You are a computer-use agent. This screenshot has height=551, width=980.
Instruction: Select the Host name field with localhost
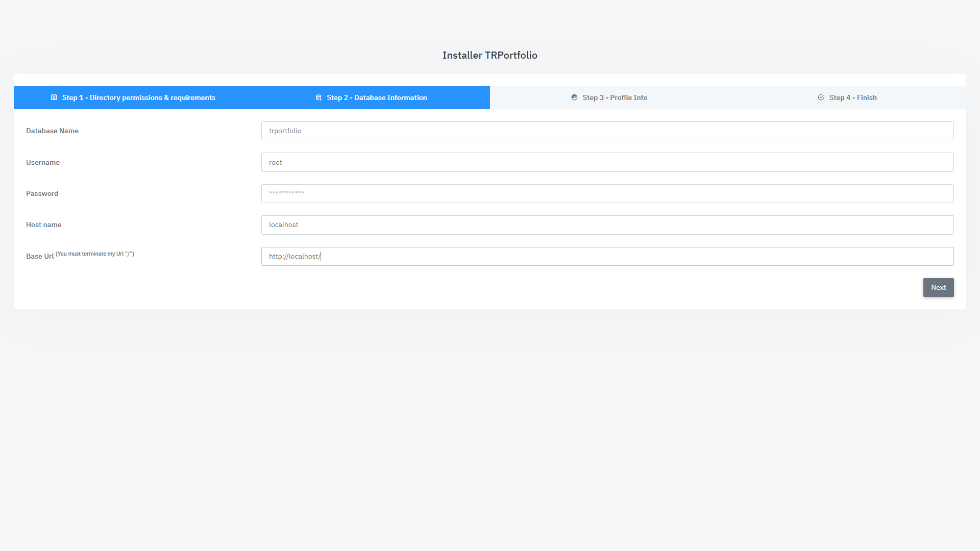point(607,225)
